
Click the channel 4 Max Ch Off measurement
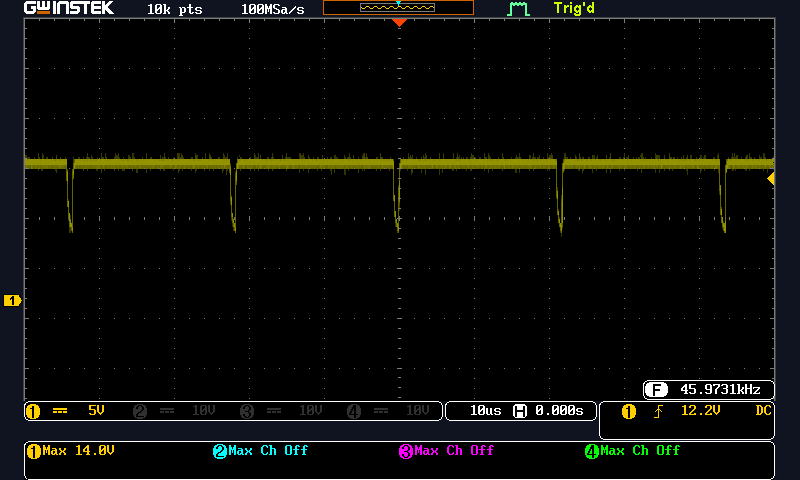click(640, 450)
